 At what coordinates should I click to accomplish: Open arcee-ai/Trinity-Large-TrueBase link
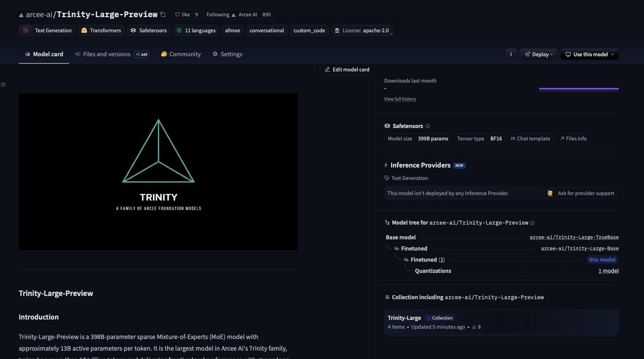point(574,237)
